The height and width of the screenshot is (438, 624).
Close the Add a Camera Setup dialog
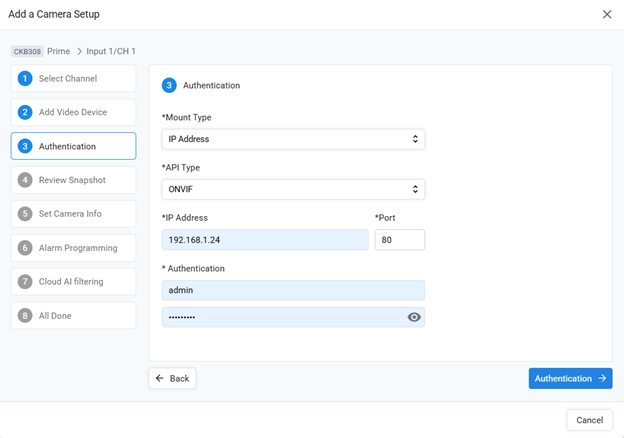click(x=607, y=14)
